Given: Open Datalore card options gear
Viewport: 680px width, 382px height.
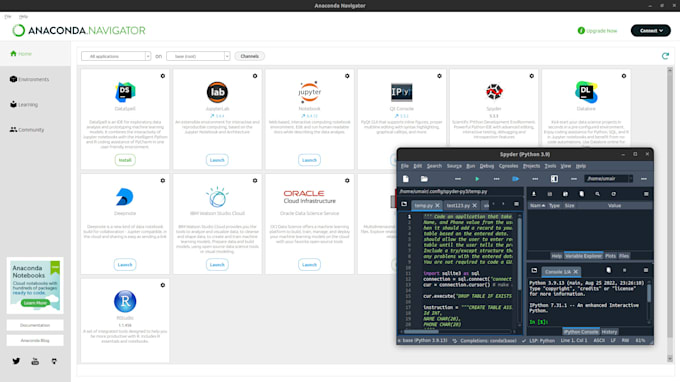Looking at the screenshot, I should point(624,76).
